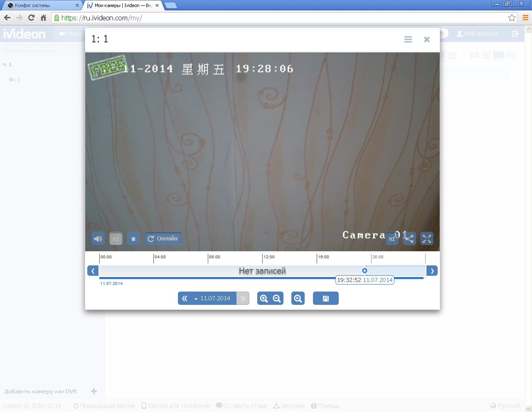Move timeline left with arrow
This screenshot has height=412, width=532.
[93, 271]
